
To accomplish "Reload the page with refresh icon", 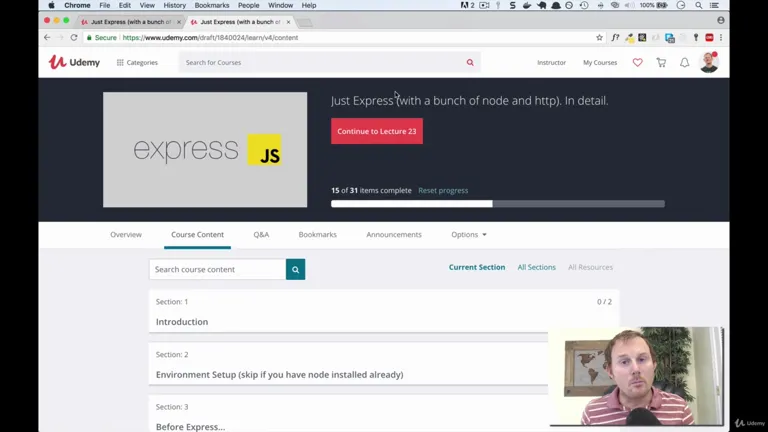I will click(x=74, y=37).
